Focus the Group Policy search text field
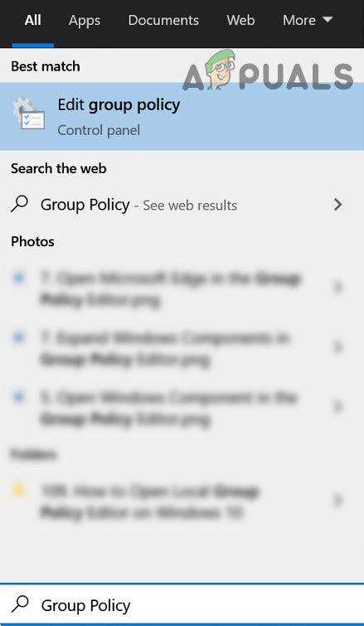The image size is (364, 626). click(182, 604)
